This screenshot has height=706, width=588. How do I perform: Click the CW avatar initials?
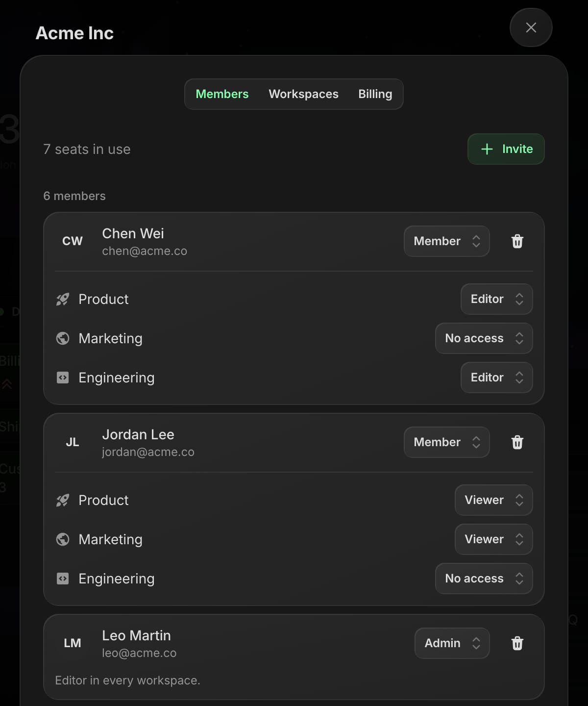click(x=73, y=241)
